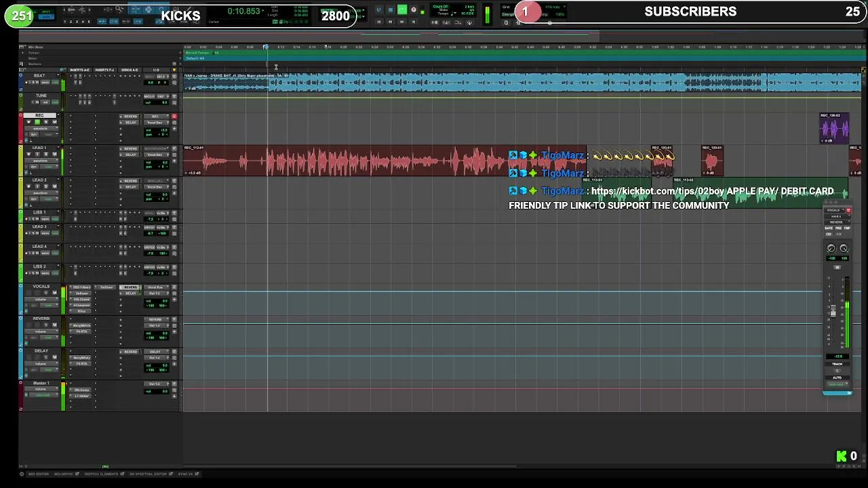
Task: Open L1 limiter insert on Master 1
Action: pyautogui.click(x=81, y=396)
